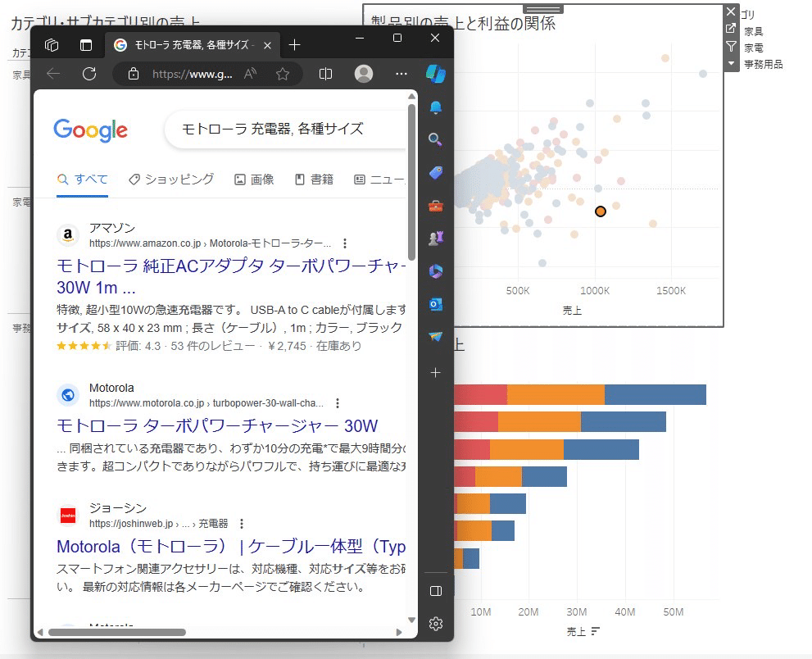The width and height of the screenshot is (812, 659).
Task: Open notifications bell in Edge sidebar
Action: click(x=436, y=107)
